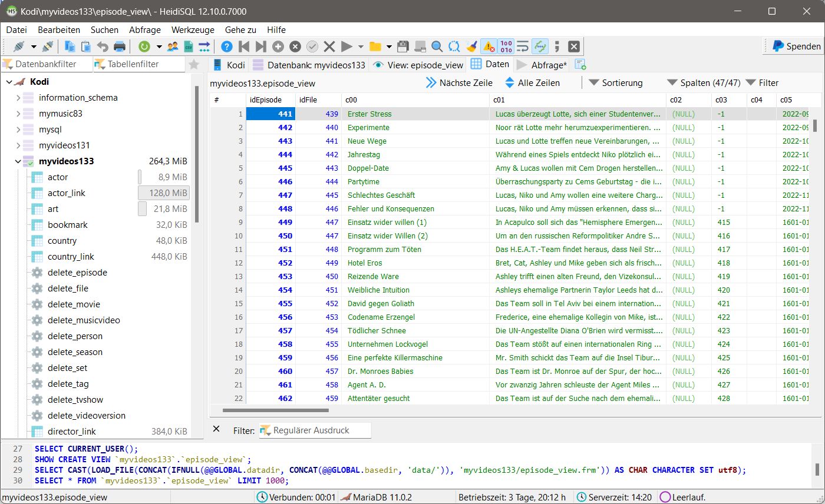825x504 pixels.
Task: Click the blue Help question mark icon
Action: [227, 47]
